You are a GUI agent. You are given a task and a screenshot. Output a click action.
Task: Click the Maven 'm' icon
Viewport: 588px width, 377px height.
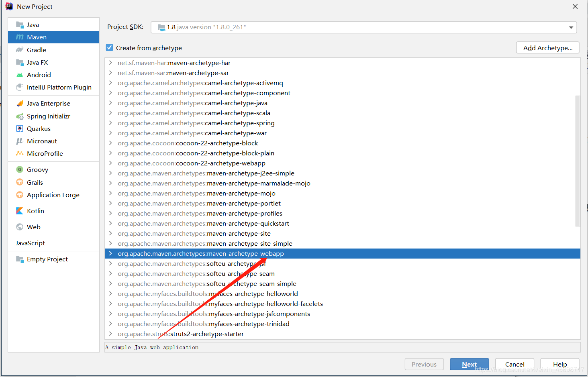point(20,37)
